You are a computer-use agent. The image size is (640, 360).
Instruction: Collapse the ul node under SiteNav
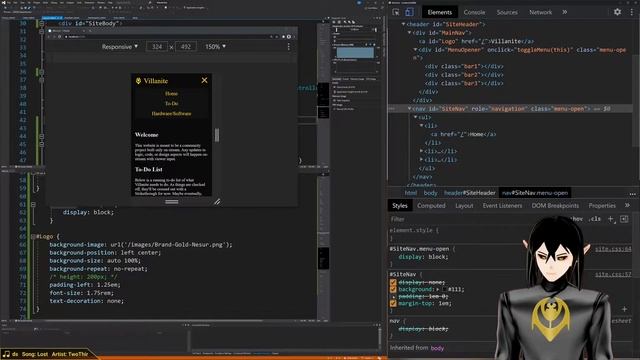(x=416, y=117)
